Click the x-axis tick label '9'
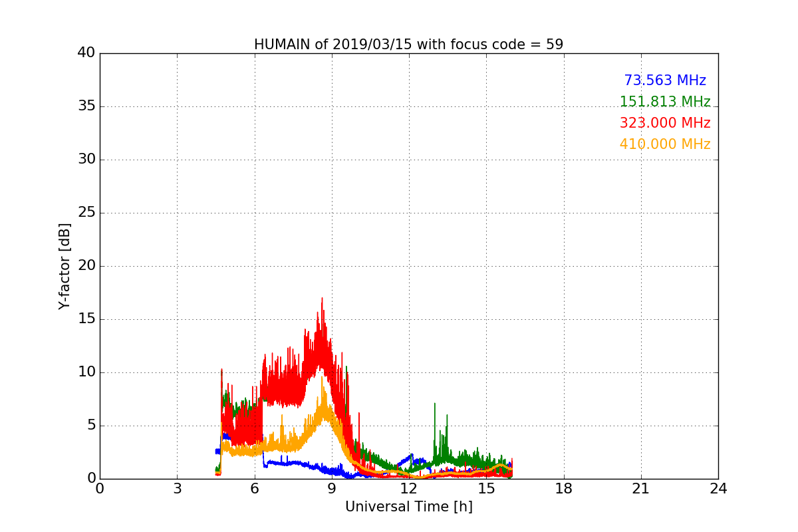Screen dimensions: 798x532 pos(332,489)
